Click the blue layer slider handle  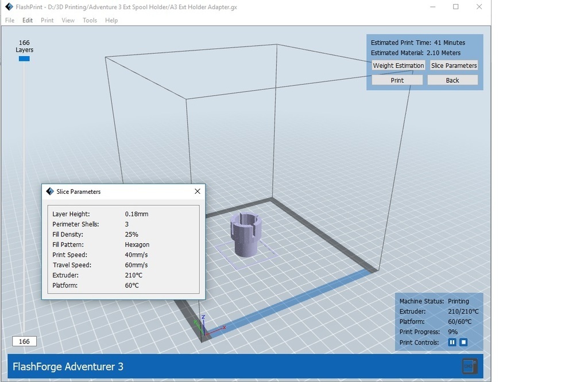coord(24,58)
